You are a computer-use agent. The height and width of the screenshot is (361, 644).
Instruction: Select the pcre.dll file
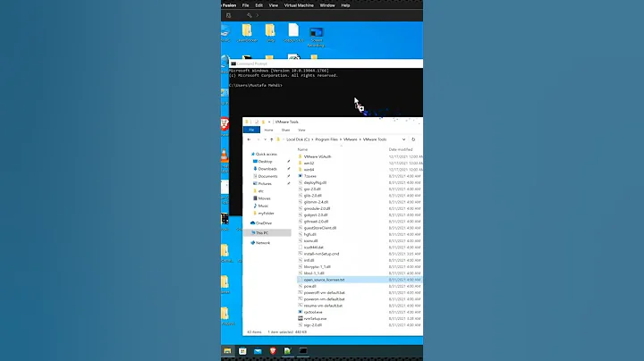pos(310,286)
